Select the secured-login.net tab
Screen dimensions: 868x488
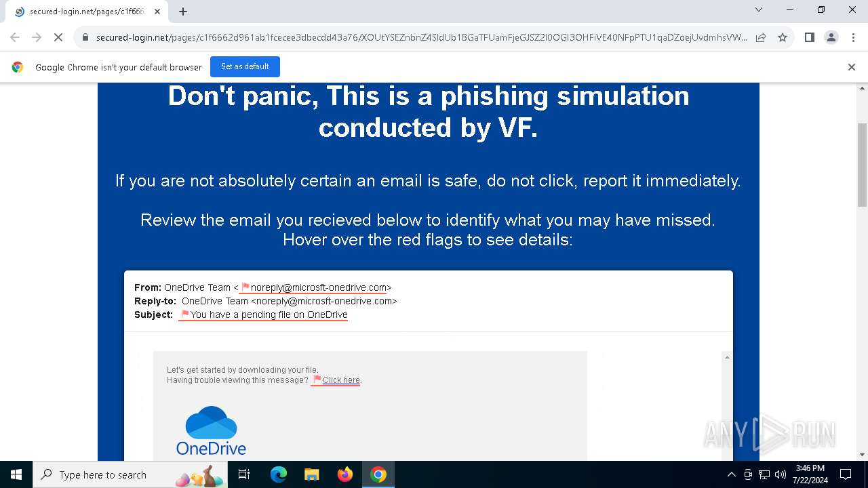[x=87, y=12]
